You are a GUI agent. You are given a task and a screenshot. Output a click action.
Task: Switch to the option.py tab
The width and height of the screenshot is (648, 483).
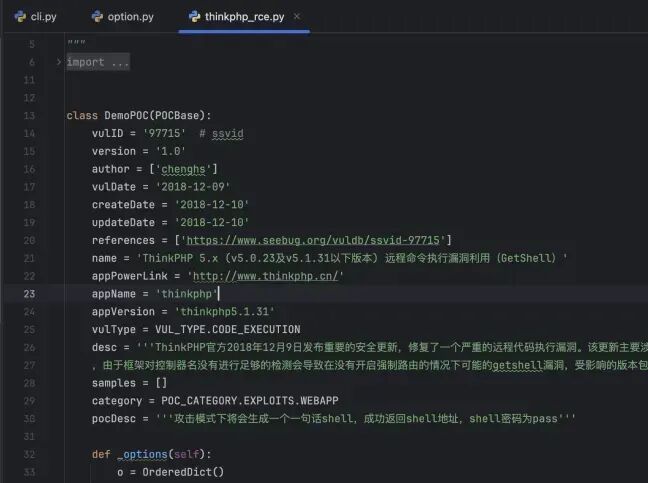123,17
